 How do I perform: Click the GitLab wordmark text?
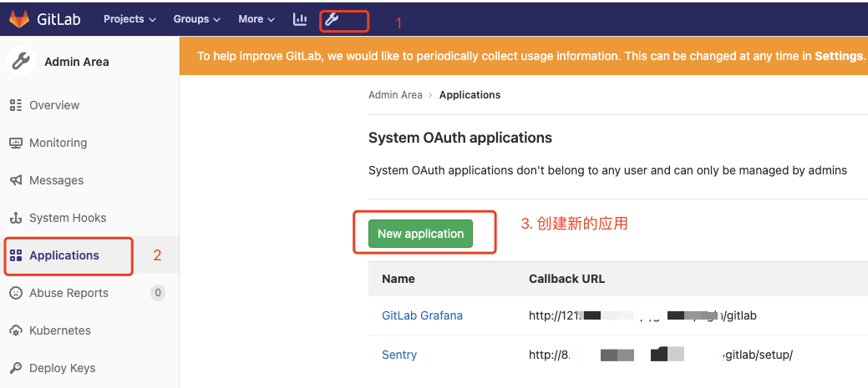(58, 19)
